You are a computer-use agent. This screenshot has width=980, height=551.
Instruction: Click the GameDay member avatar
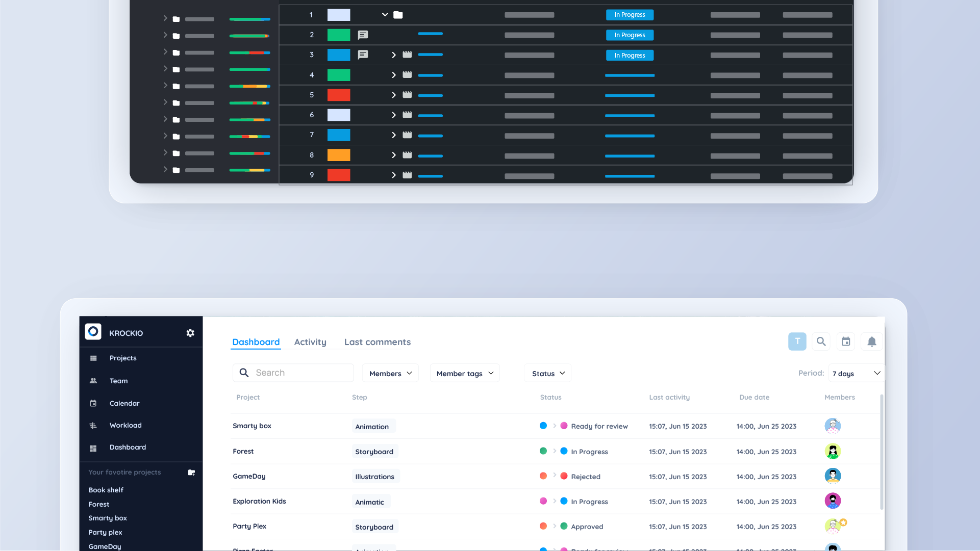click(833, 476)
